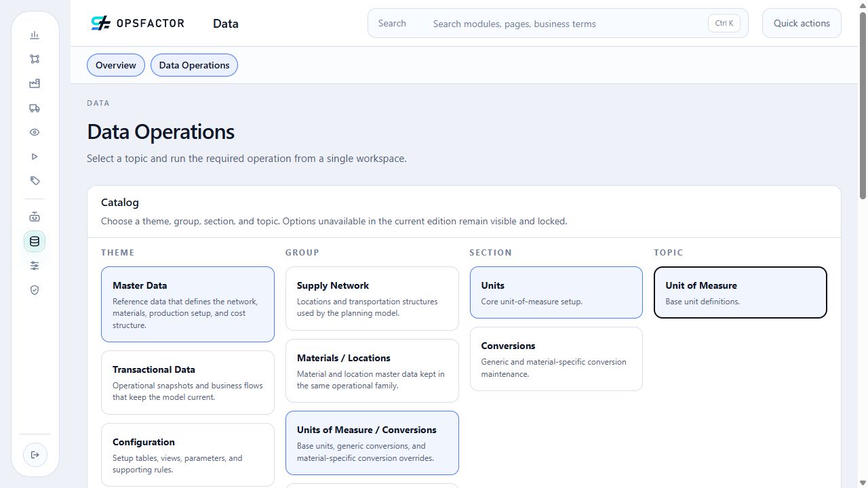Pick the Unit of Measure topic card
This screenshot has width=868, height=488.
click(741, 292)
